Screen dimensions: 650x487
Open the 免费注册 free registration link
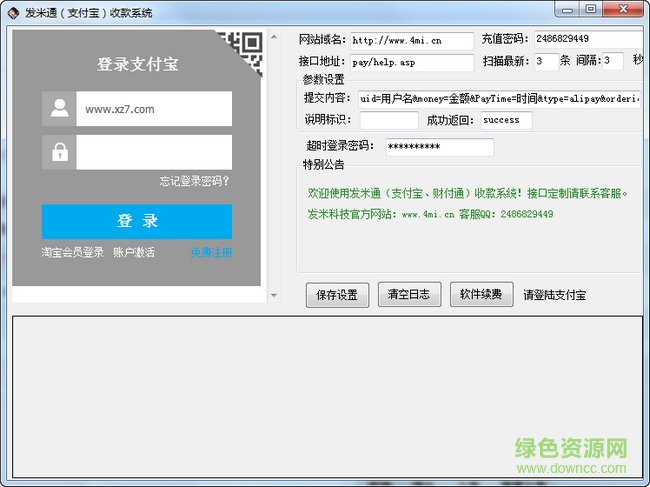tap(211, 253)
